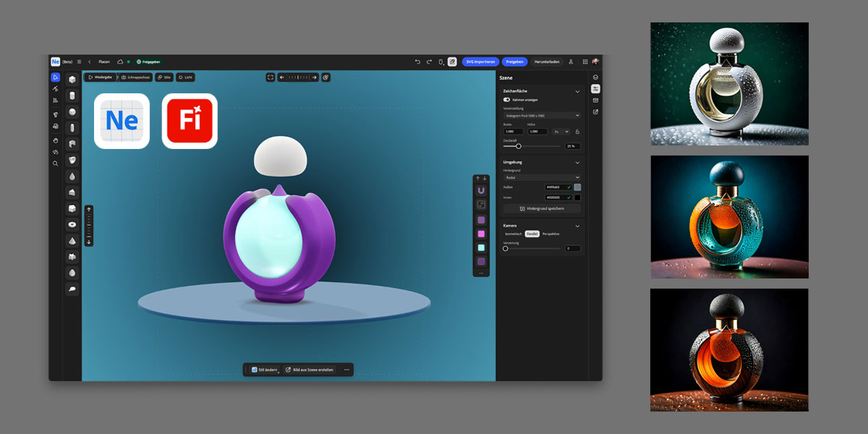Select the 'Parallel' camera mode
The image size is (868, 434).
532,234
